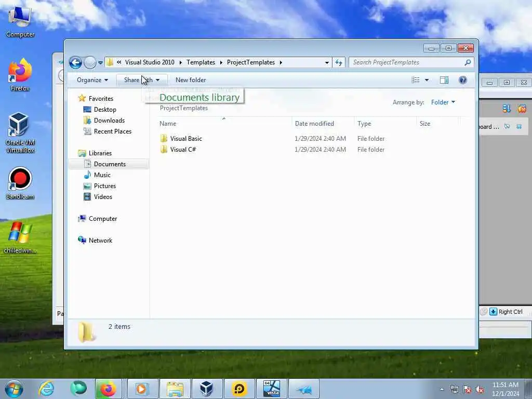Launch Internet Explorer from taskbar

[46, 389]
